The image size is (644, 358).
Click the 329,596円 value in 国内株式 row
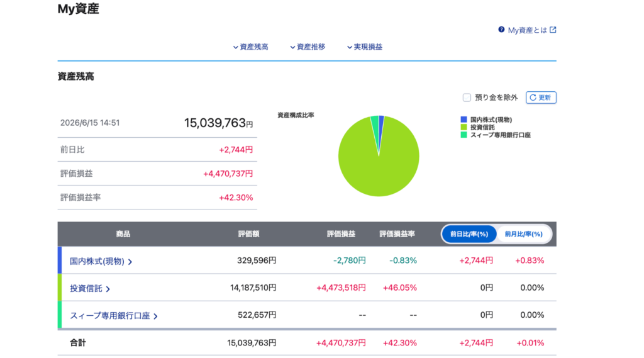coord(257,260)
